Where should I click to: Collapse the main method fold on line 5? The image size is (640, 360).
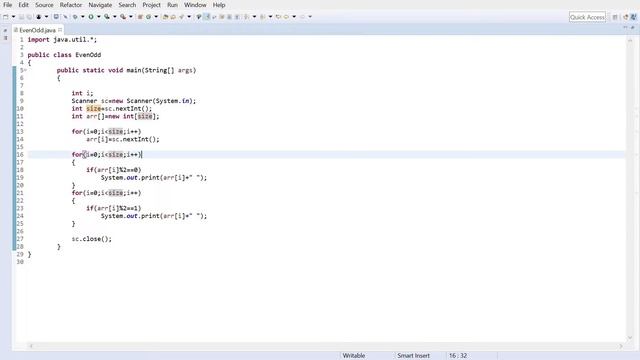point(25,70)
